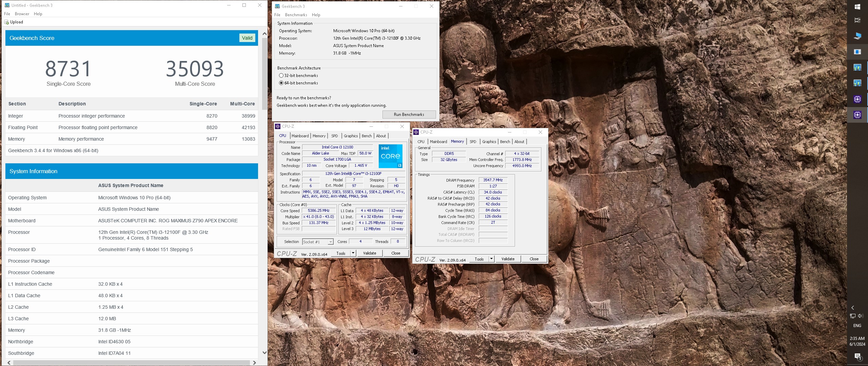The width and height of the screenshot is (868, 366).
Task: Open the Help menu in the Untitled Geekbench window
Action: (x=38, y=14)
